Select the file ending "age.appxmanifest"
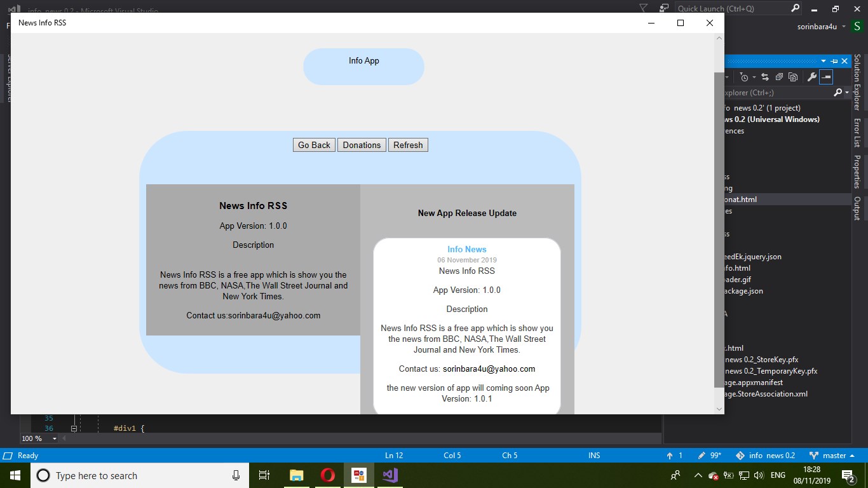Image resolution: width=868 pixels, height=488 pixels. [x=754, y=383]
